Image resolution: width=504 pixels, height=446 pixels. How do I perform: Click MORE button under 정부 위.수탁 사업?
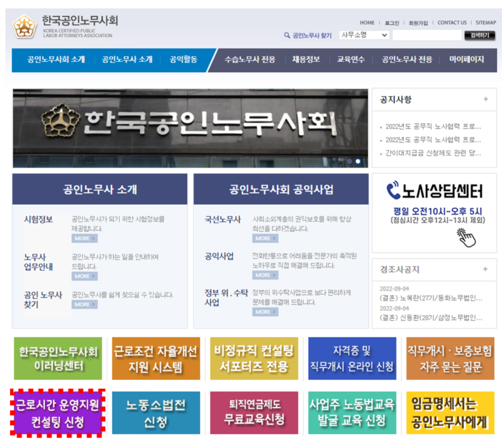(x=265, y=312)
